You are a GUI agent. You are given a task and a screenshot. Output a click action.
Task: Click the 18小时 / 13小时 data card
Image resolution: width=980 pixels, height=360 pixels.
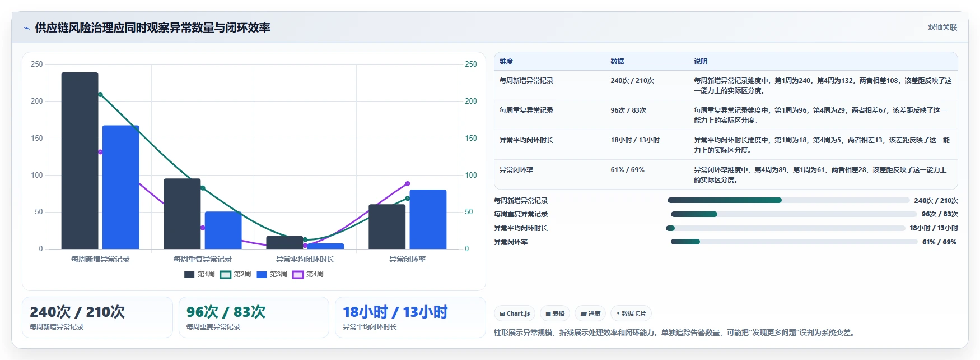[x=410, y=317]
